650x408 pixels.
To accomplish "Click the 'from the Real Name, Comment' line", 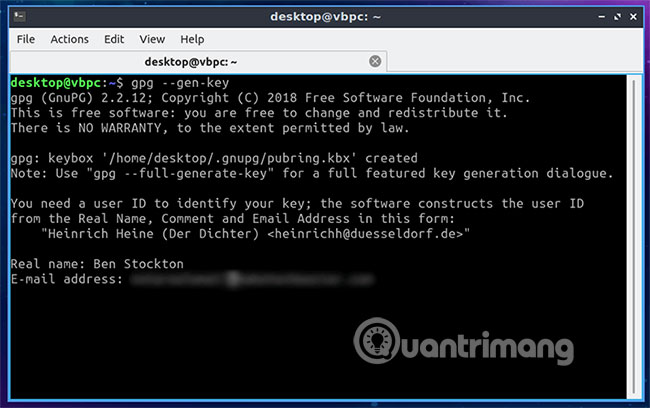I will coord(233,219).
